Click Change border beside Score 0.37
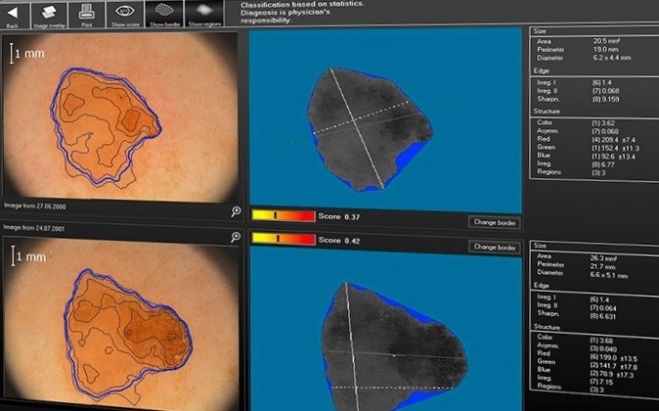The height and width of the screenshot is (411, 659). (x=495, y=222)
